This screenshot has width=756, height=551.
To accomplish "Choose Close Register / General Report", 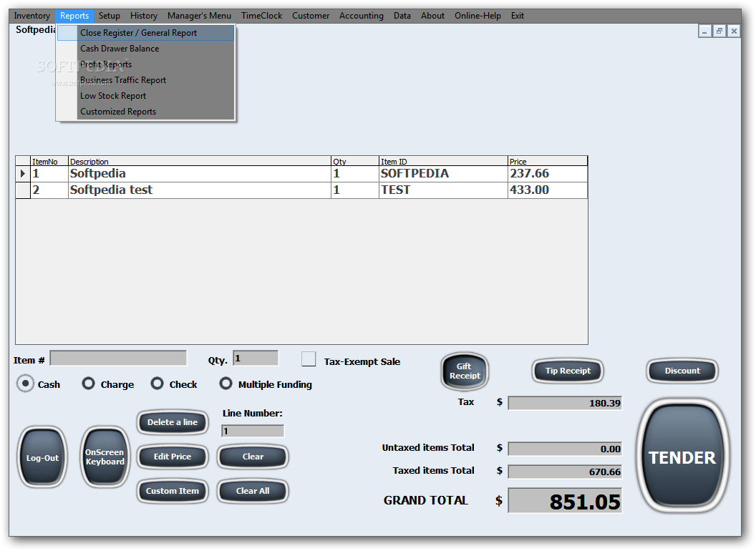I will pyautogui.click(x=145, y=33).
